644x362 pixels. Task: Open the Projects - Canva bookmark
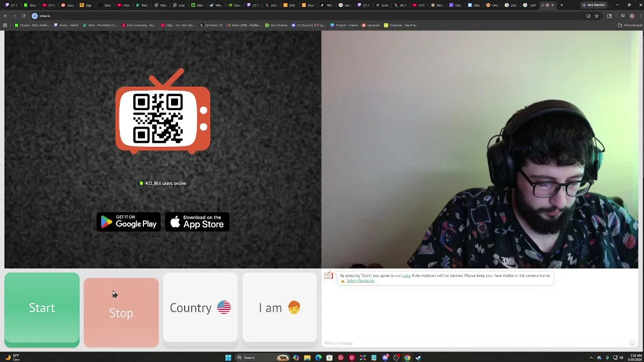point(343,25)
